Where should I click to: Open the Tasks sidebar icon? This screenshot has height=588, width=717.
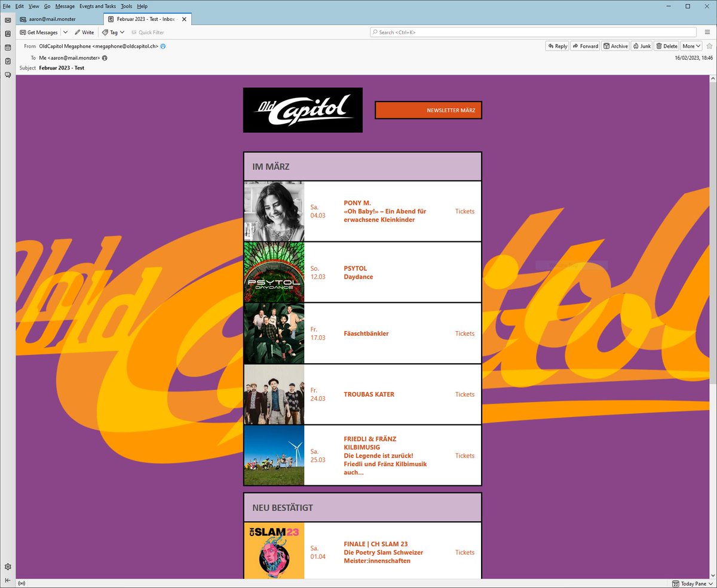(x=8, y=61)
